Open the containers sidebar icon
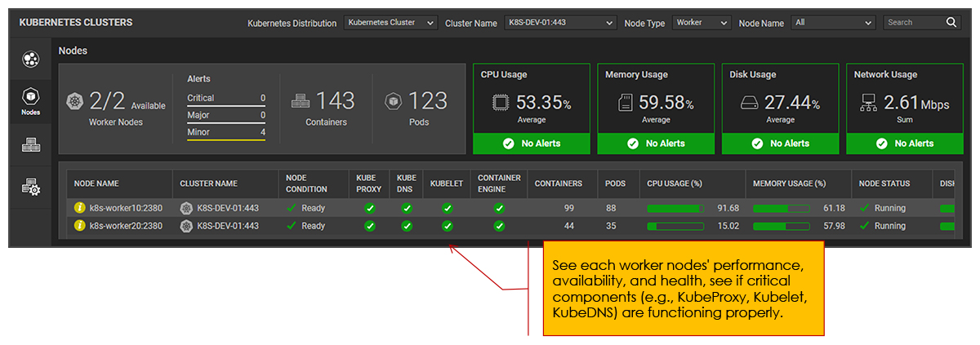The height and width of the screenshot is (345, 980). [x=30, y=145]
